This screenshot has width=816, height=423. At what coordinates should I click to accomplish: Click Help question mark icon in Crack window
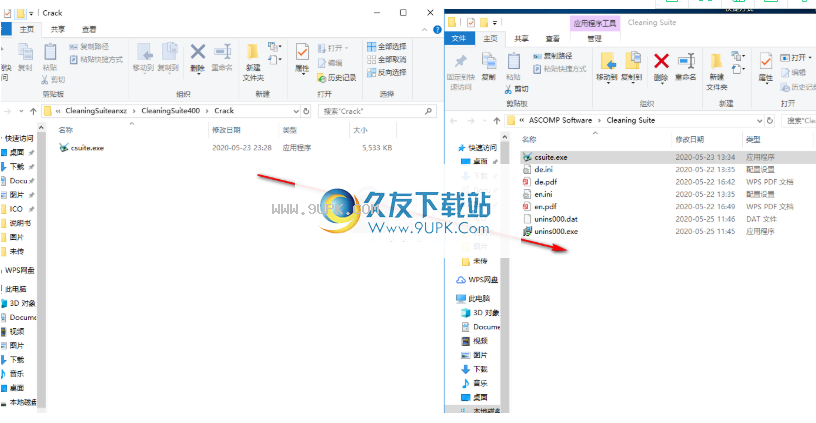point(438,30)
